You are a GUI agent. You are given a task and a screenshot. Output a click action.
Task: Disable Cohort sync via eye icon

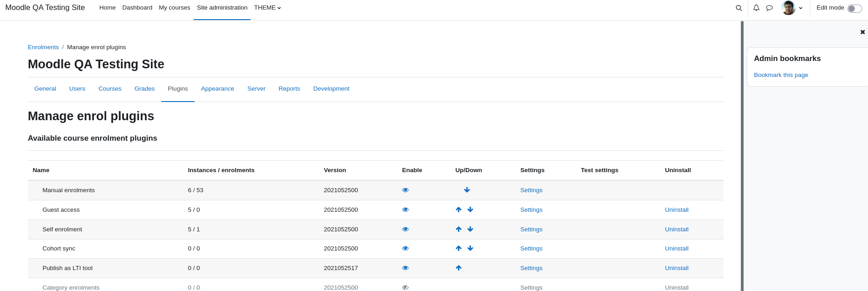[x=406, y=248]
